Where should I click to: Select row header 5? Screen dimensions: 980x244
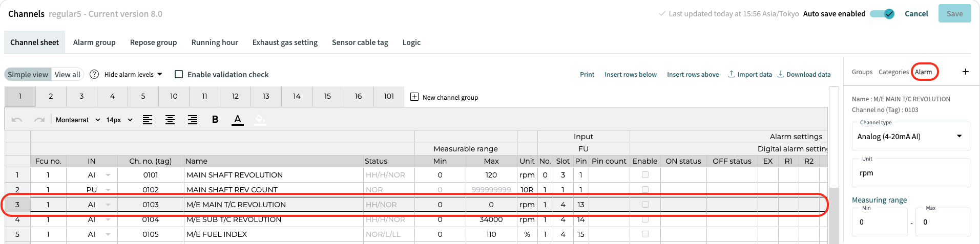(x=17, y=234)
